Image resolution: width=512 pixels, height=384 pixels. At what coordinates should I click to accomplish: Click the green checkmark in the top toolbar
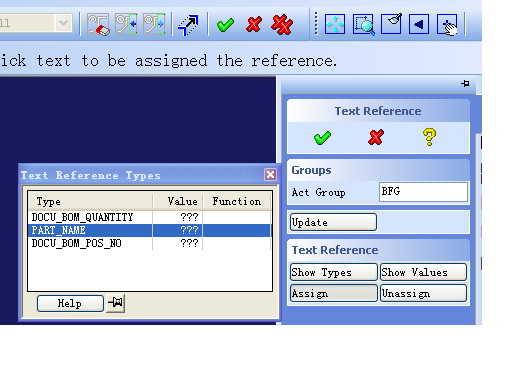pyautogui.click(x=225, y=25)
